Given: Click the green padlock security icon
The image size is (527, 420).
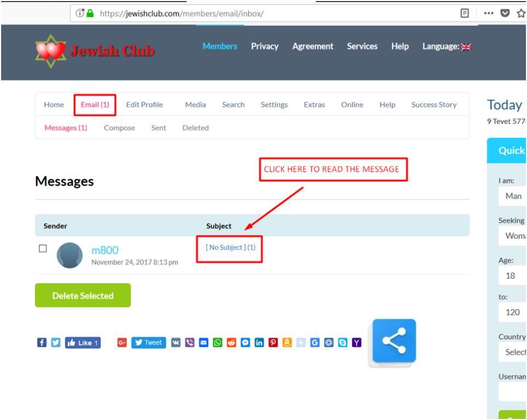Looking at the screenshot, I should (x=90, y=13).
